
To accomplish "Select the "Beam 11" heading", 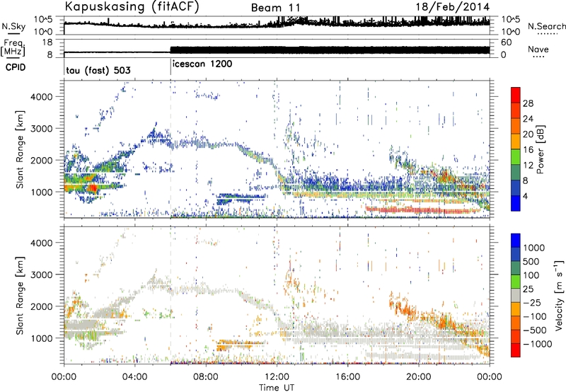I will point(275,8).
